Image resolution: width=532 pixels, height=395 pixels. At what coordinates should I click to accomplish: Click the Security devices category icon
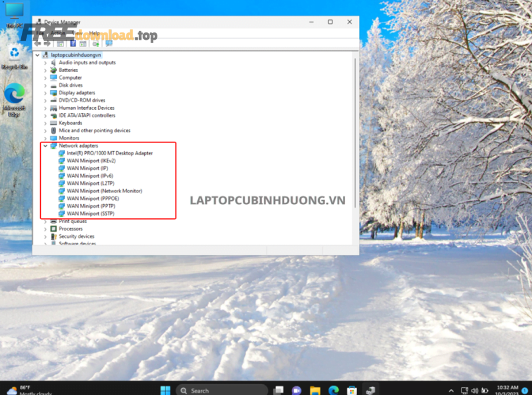tap(53, 236)
